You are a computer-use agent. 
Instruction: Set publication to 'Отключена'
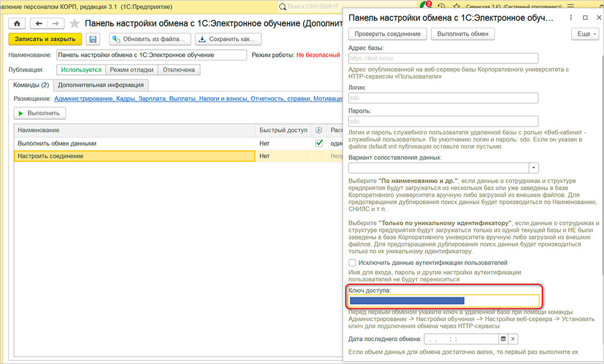click(179, 69)
